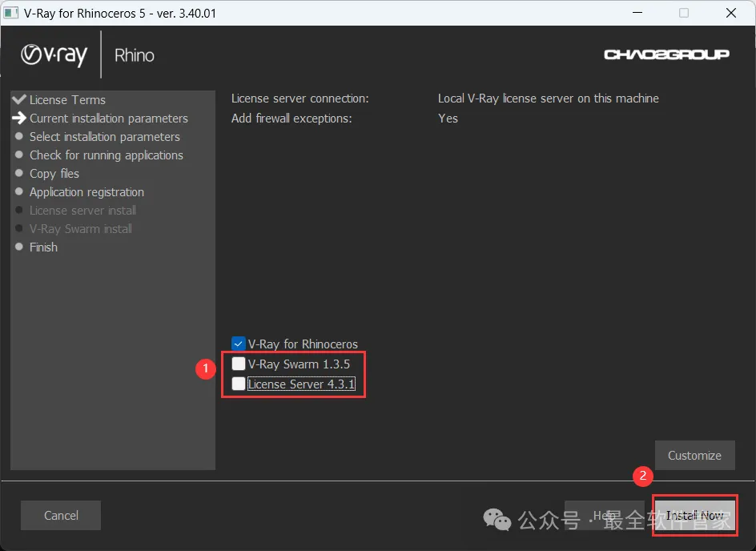Screen dimensions: 756x551
Task: Select the Select installation parameters step
Action: [x=105, y=137]
